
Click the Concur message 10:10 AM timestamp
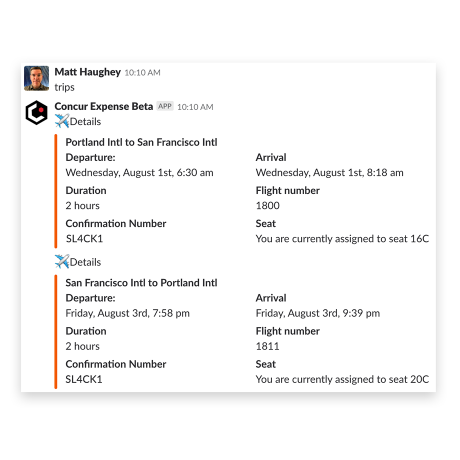coord(195,107)
